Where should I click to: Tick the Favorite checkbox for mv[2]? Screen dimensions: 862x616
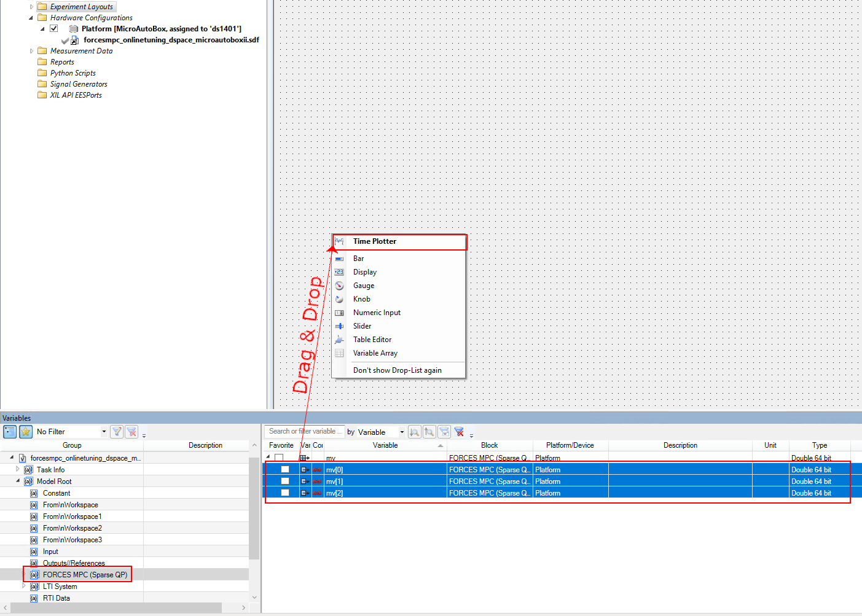285,493
